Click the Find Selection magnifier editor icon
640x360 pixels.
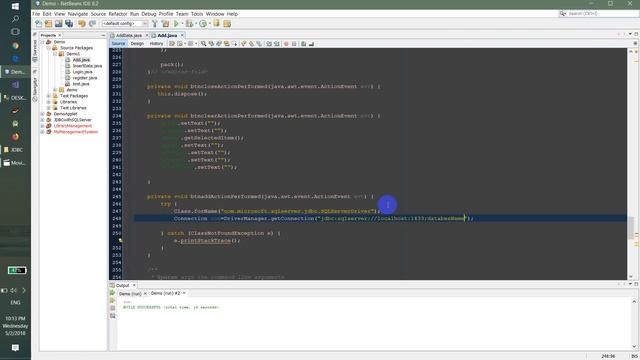coord(203,44)
